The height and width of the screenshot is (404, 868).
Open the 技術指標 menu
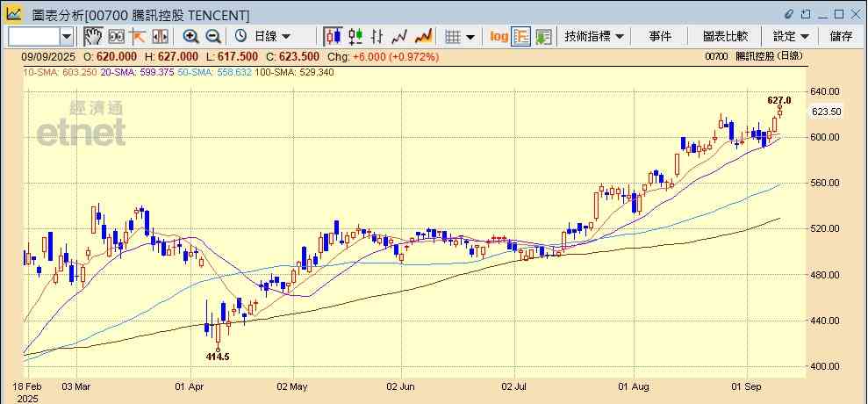click(x=594, y=37)
